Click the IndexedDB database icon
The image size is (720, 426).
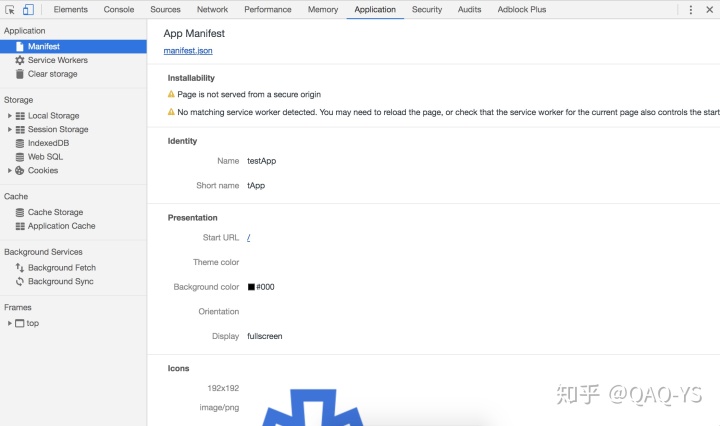20,143
